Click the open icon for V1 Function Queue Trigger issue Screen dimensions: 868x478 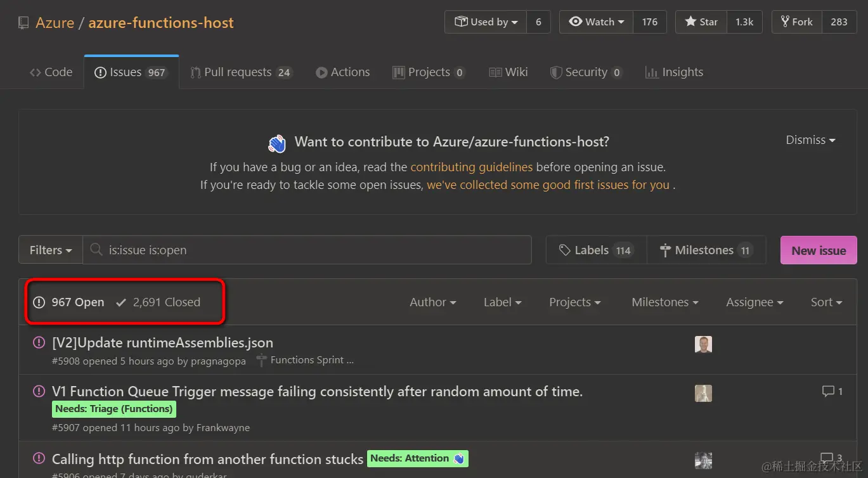pos(39,391)
